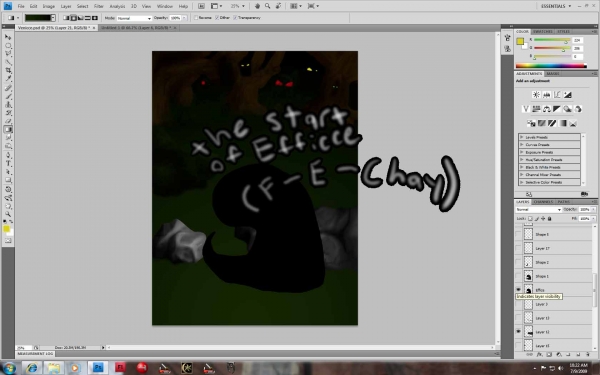This screenshot has height=375, width=600.
Task: Select the Clone Stamp tool
Action: pos(8,104)
